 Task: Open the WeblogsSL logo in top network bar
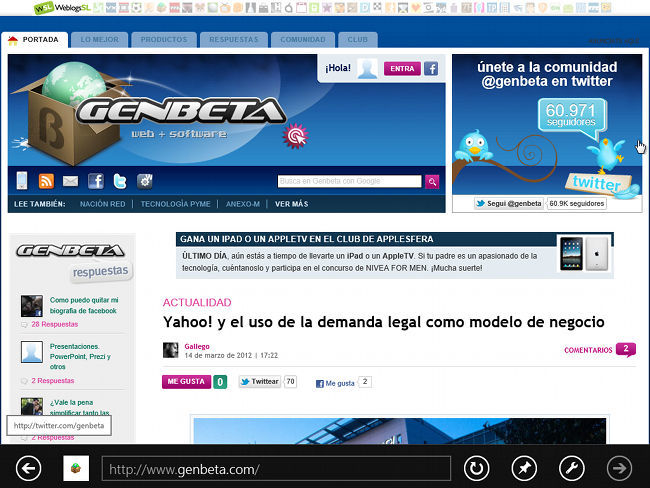(62, 8)
